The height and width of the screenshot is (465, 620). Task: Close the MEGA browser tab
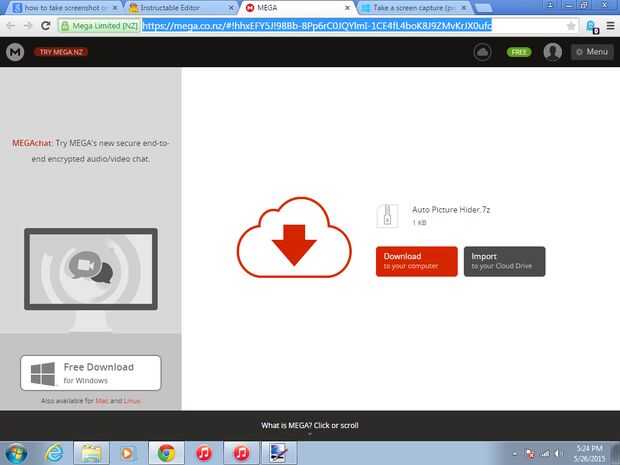[347, 8]
